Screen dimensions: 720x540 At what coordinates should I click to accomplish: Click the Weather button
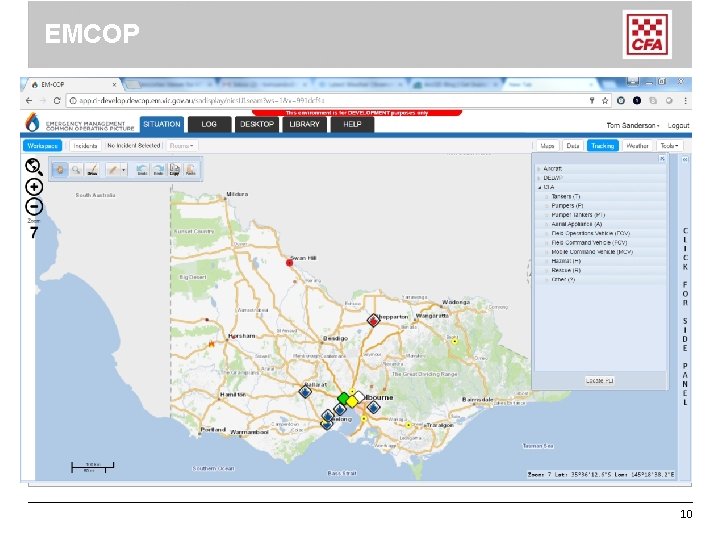point(637,146)
